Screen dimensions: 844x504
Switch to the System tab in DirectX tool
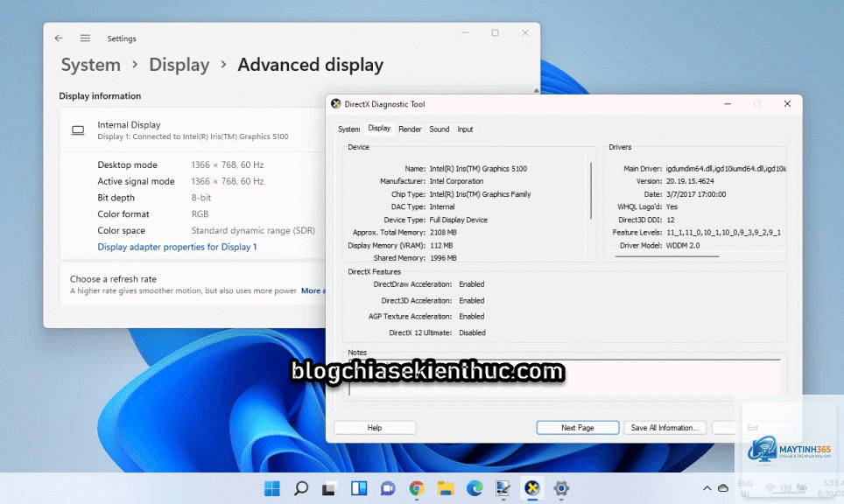point(348,129)
